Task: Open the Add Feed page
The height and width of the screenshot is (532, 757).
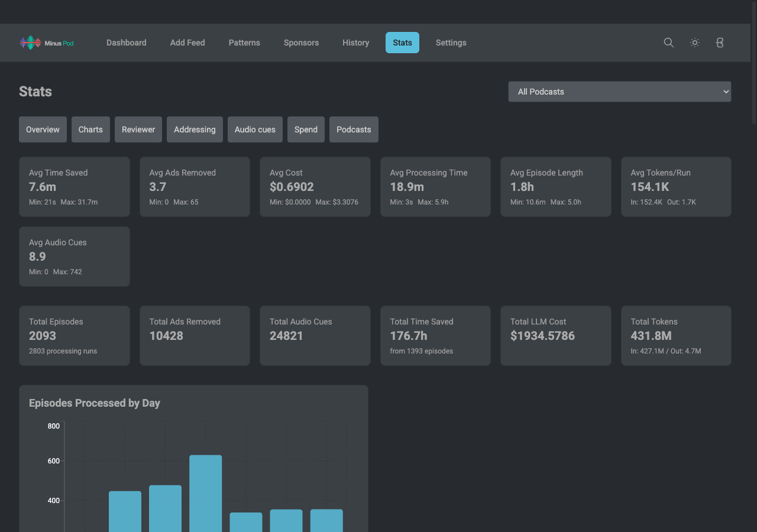Action: coord(187,43)
